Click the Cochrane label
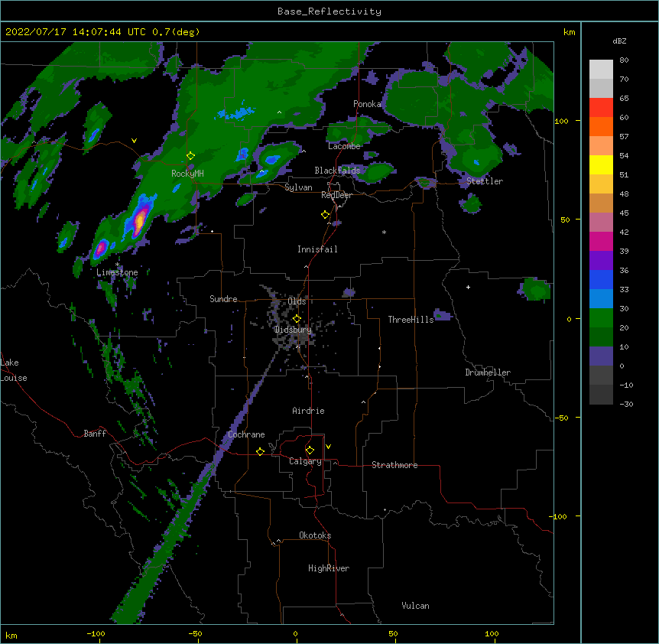The width and height of the screenshot is (659, 644). point(246,434)
